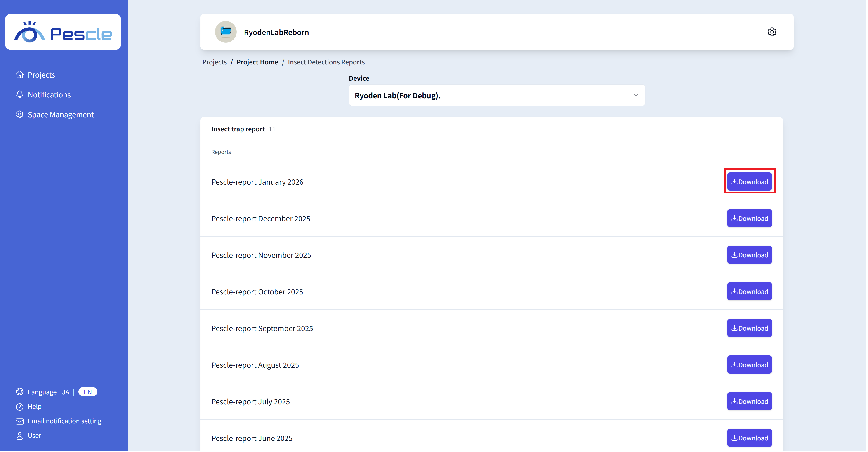Go to Projects breadcrumb link
868x452 pixels.
[214, 62]
